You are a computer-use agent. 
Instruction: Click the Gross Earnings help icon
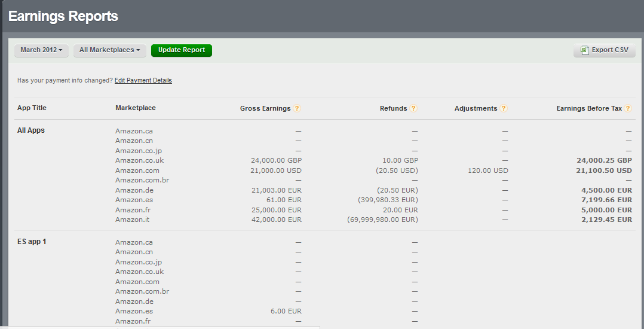pos(297,108)
